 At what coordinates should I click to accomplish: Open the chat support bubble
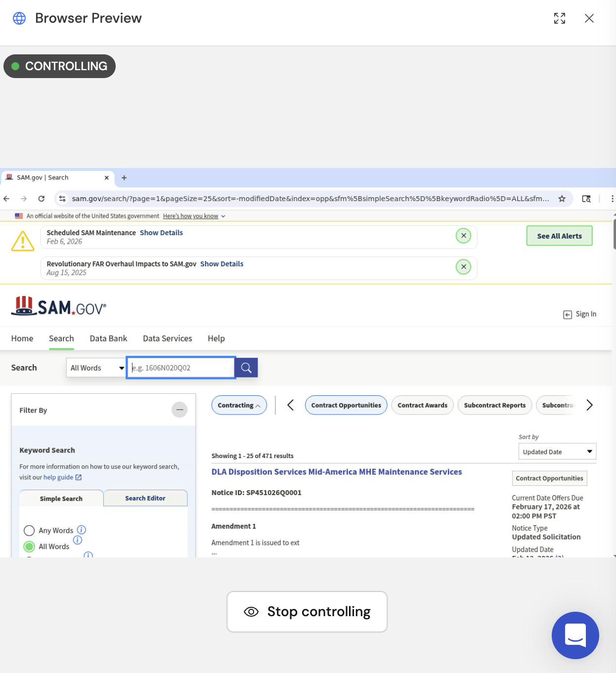coord(575,636)
